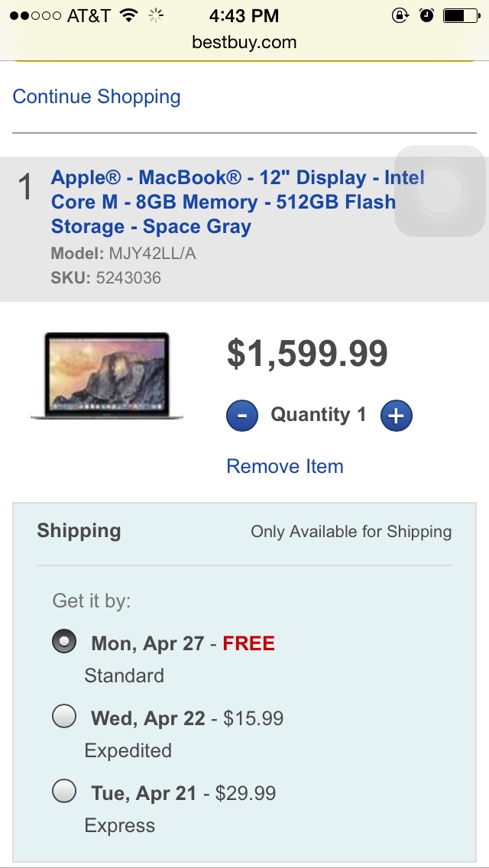Tap the $1,599.99 price text

[x=307, y=354]
